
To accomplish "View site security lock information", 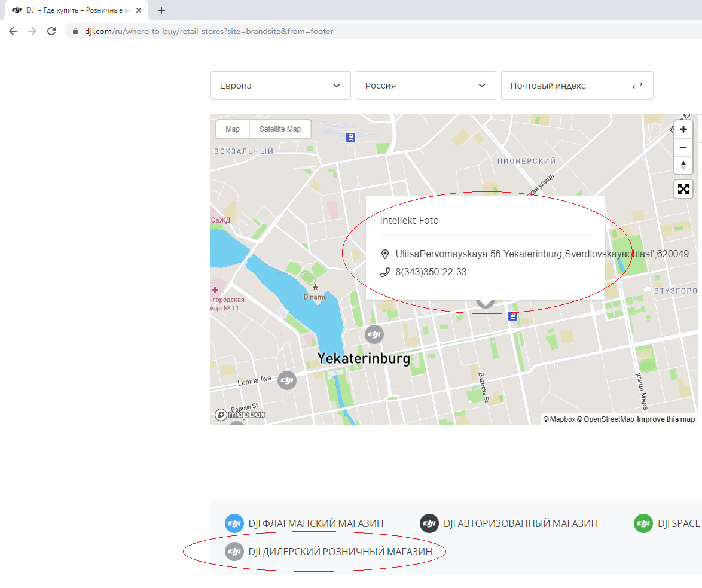I will pos(75,31).
